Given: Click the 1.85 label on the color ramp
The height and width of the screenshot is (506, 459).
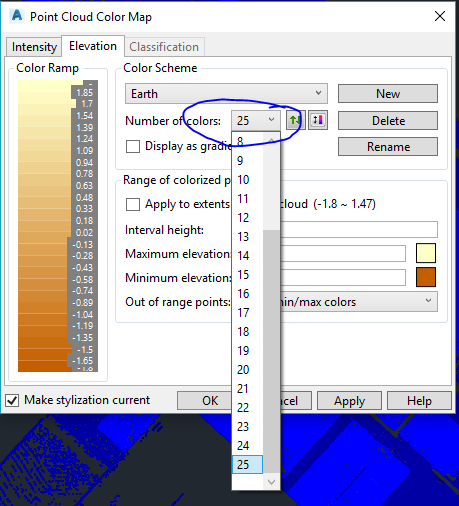Looking at the screenshot, I should point(85,93).
